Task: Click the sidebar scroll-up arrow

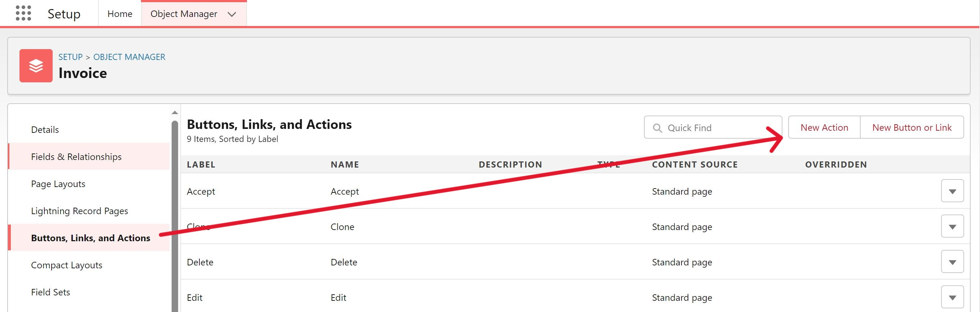Action: (x=175, y=112)
